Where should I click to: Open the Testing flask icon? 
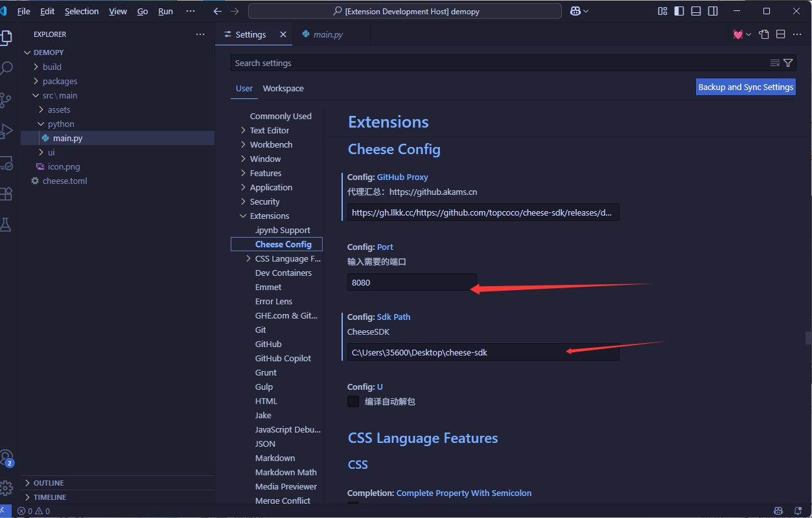pyautogui.click(x=6, y=225)
